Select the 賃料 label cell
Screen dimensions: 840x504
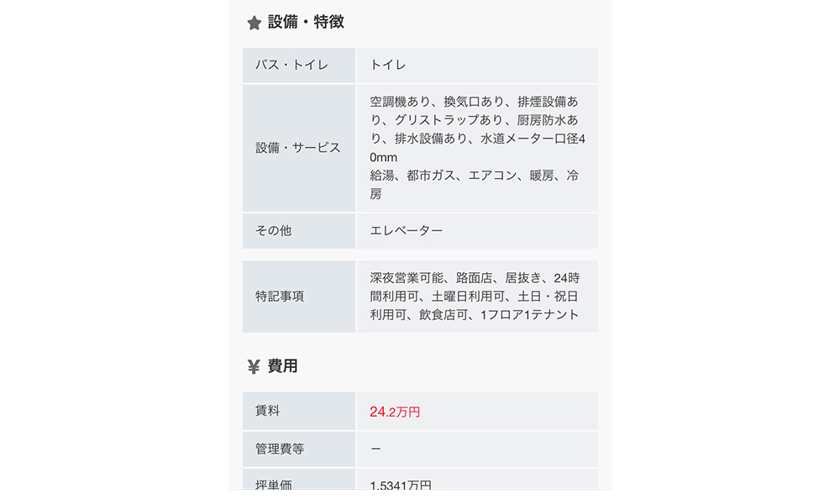coord(299,411)
